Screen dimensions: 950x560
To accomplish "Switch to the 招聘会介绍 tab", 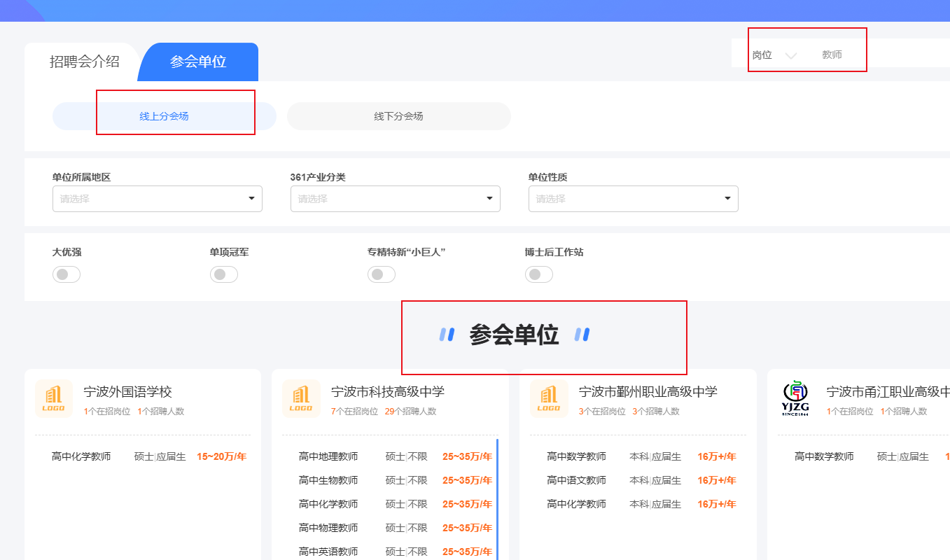I will point(85,62).
